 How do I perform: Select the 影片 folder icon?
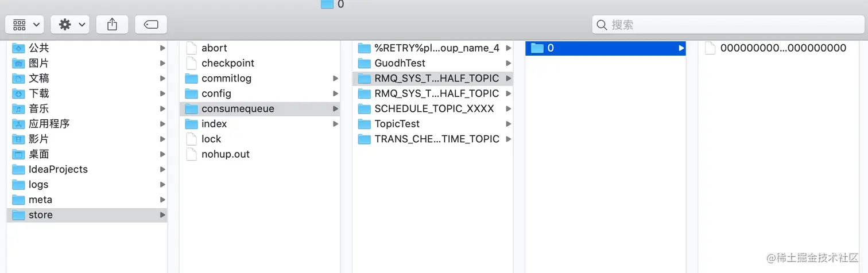pyautogui.click(x=19, y=139)
